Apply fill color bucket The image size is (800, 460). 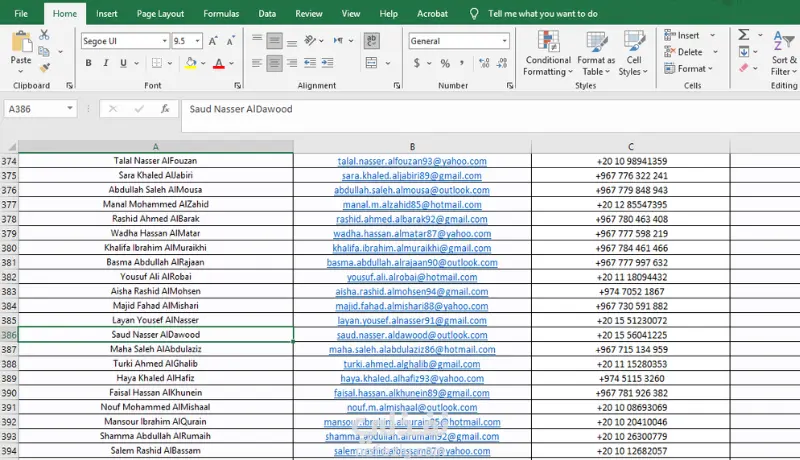pos(191,63)
